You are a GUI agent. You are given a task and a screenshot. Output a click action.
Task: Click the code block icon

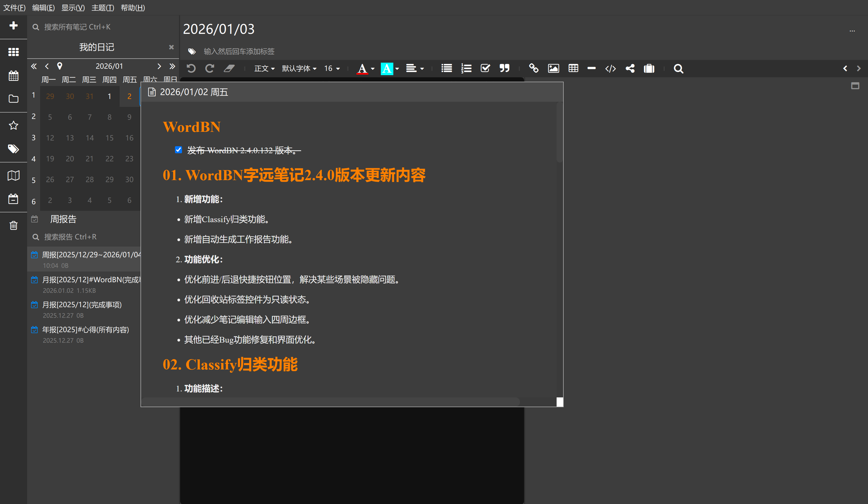[x=610, y=69]
